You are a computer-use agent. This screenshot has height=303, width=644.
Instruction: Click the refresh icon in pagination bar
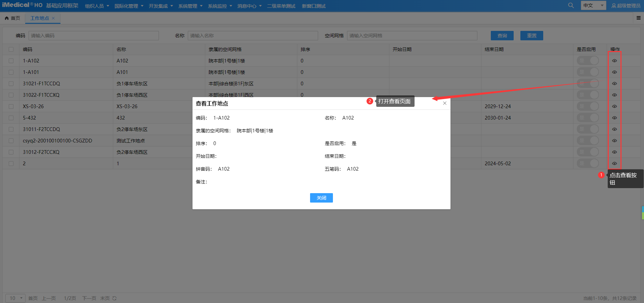(115, 298)
